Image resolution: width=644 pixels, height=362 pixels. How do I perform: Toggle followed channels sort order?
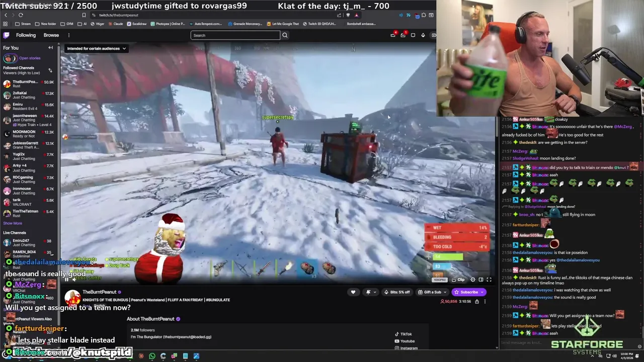50,70
